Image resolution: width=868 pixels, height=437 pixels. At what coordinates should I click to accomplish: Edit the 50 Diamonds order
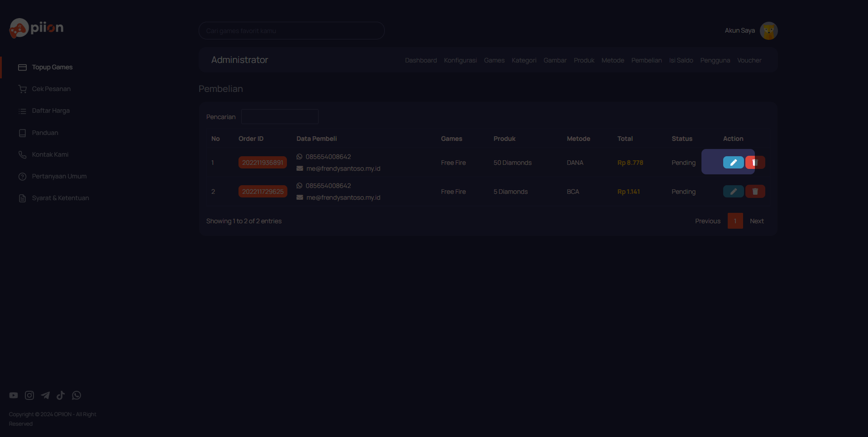point(733,162)
